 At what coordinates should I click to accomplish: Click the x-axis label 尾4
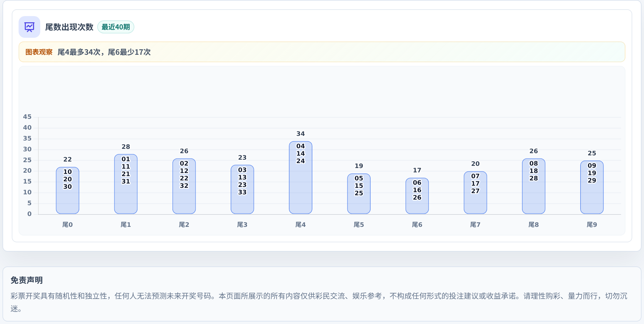pos(301,225)
